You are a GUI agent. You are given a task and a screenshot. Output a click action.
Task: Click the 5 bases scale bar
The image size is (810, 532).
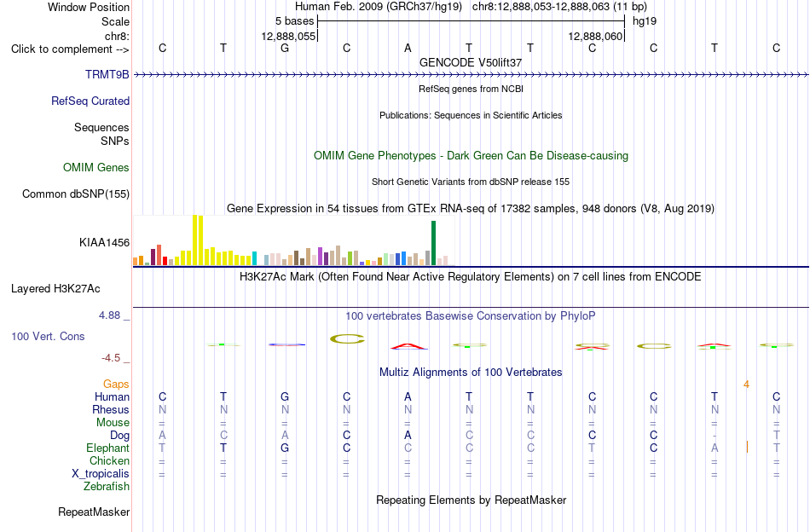pyautogui.click(x=471, y=21)
